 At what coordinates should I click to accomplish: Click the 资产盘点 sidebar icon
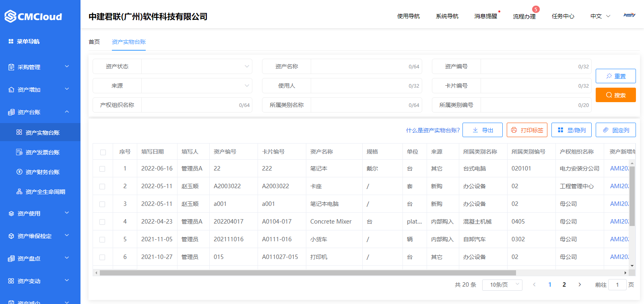coord(11,259)
